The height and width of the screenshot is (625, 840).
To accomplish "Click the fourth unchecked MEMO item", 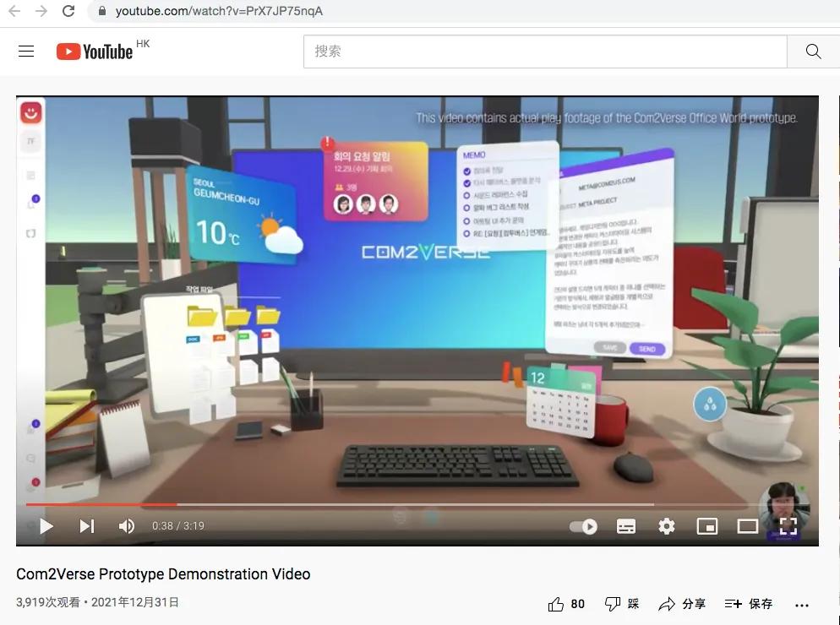I will click(496, 207).
